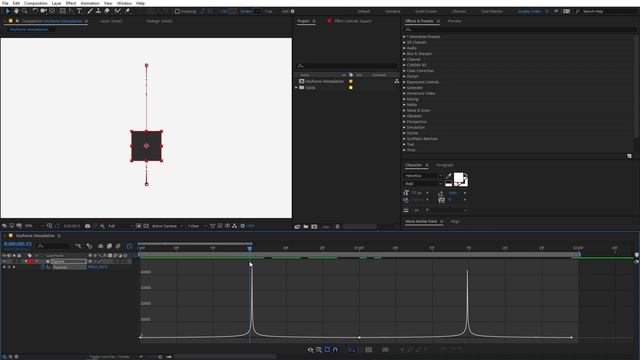Click the Search Help field

tap(606, 11)
